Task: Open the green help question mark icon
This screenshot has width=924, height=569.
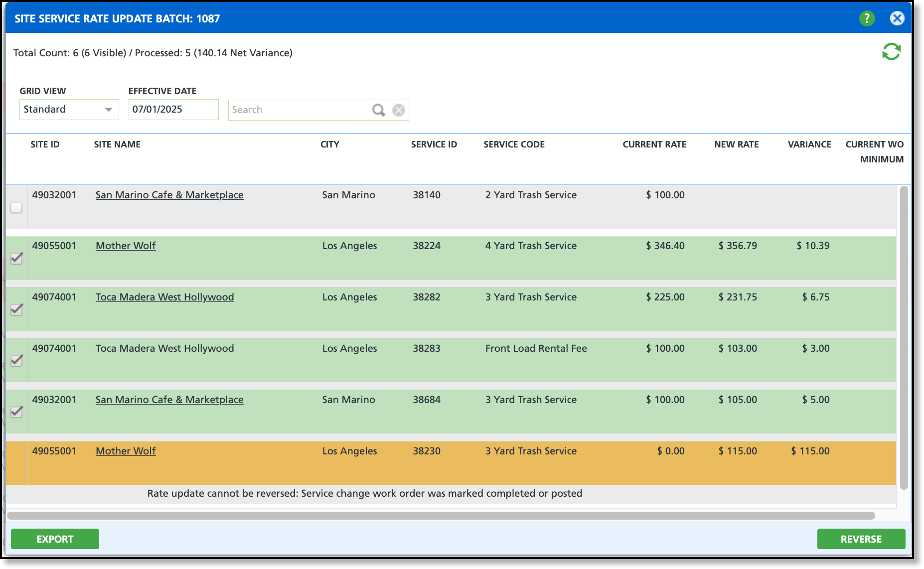Action: click(x=867, y=18)
